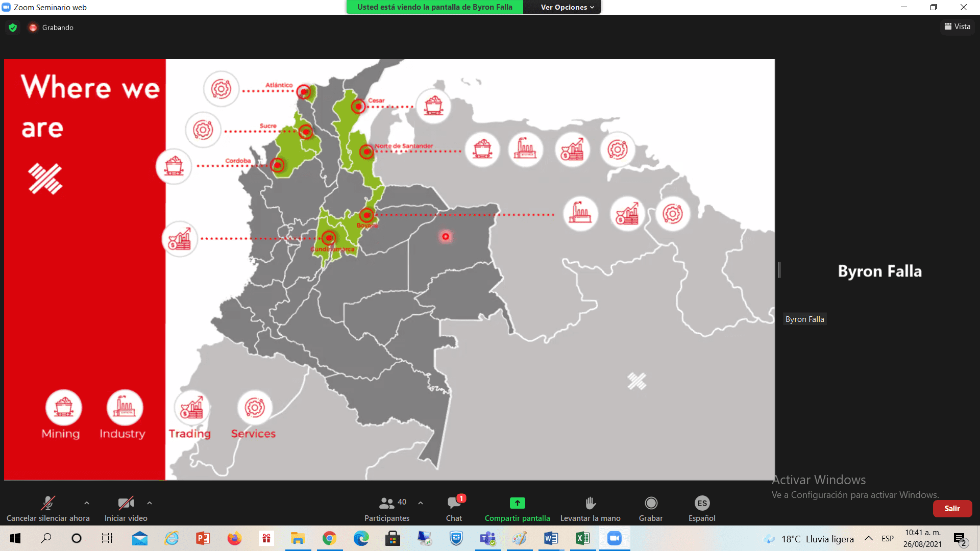Image resolution: width=980 pixels, height=551 pixels.
Task: Open Google Chrome from the taskbar
Action: tap(329, 538)
